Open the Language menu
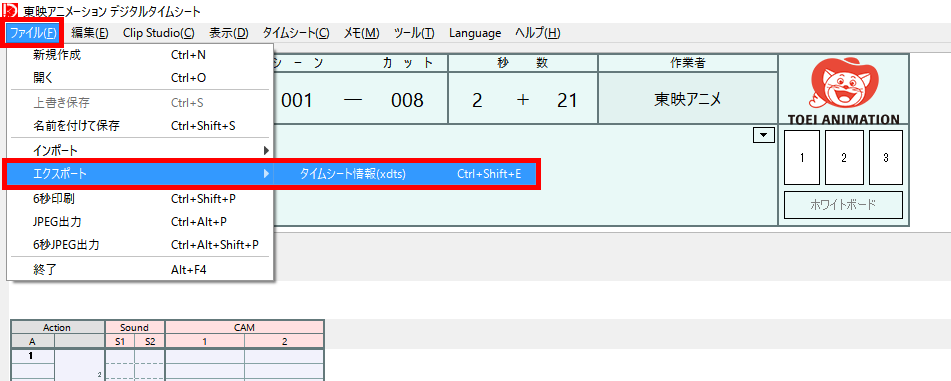The width and height of the screenshot is (951, 381). pos(475,33)
